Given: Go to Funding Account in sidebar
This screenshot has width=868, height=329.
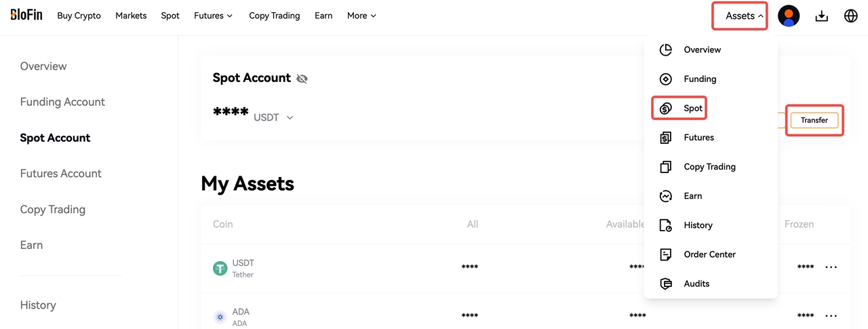Looking at the screenshot, I should (x=62, y=102).
